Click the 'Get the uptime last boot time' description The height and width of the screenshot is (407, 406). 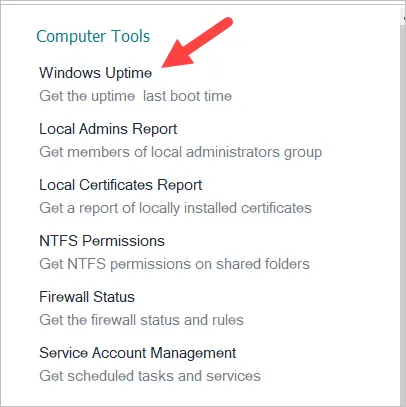click(x=135, y=96)
